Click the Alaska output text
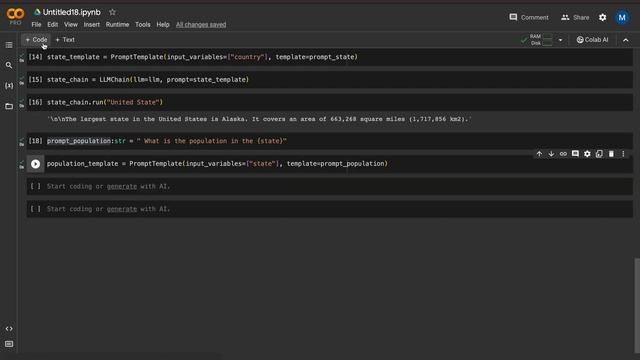The width and height of the screenshot is (640, 360). point(259,119)
